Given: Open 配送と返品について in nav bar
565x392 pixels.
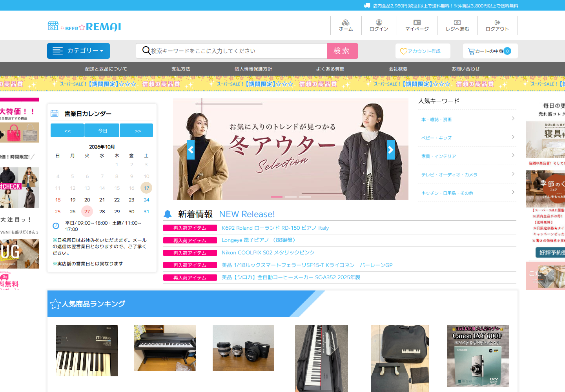Looking at the screenshot, I should point(106,69).
